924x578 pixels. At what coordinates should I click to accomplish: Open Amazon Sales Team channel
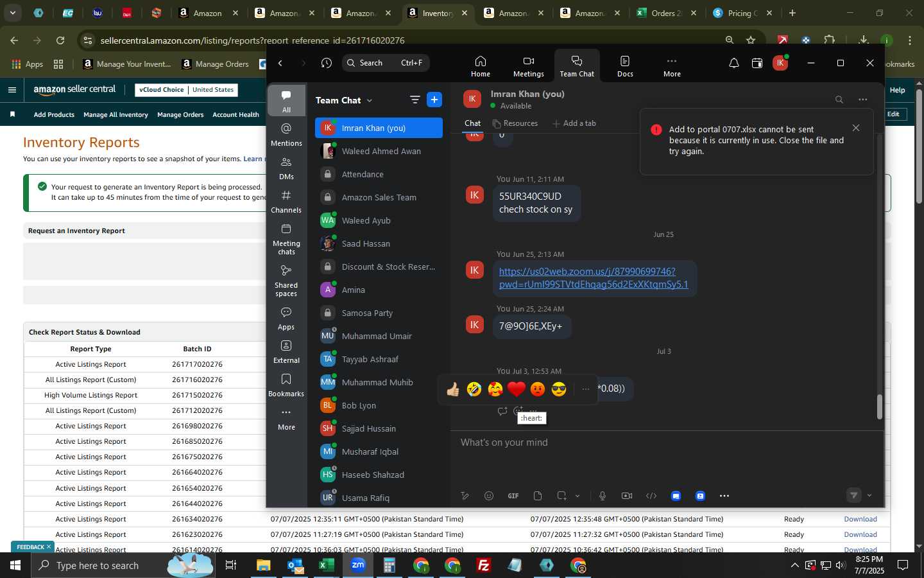[379, 197]
